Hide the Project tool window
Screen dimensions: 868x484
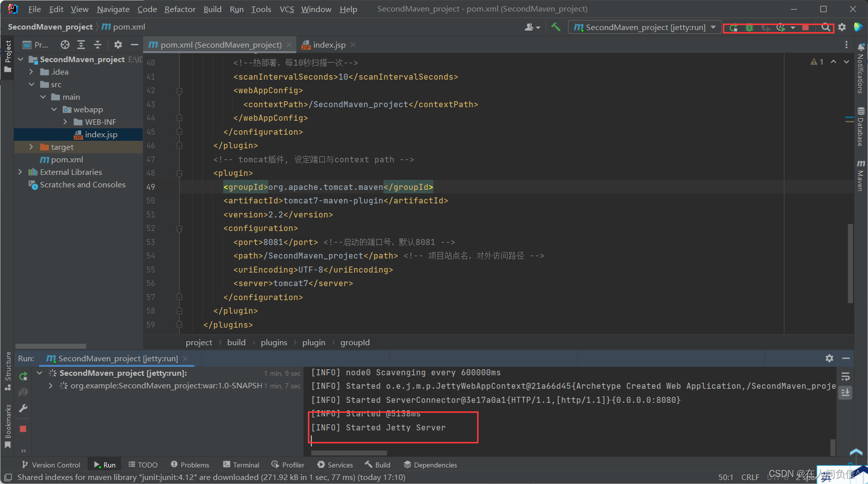coord(134,45)
